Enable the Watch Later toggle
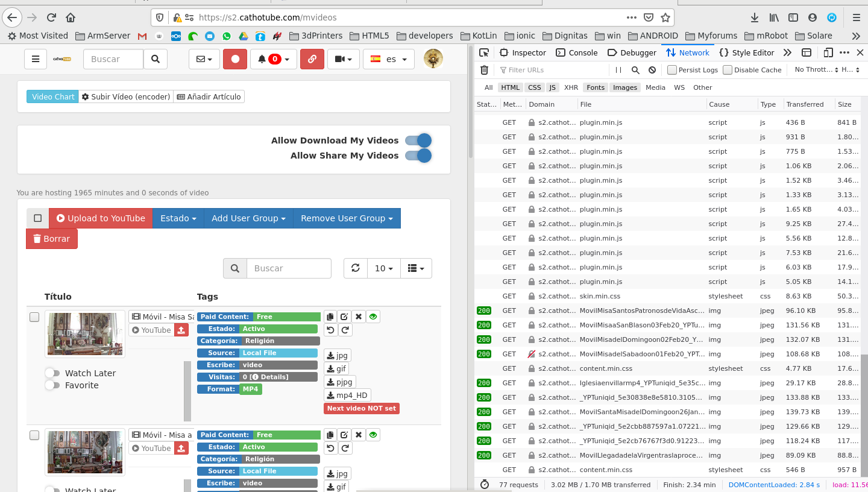 51,373
